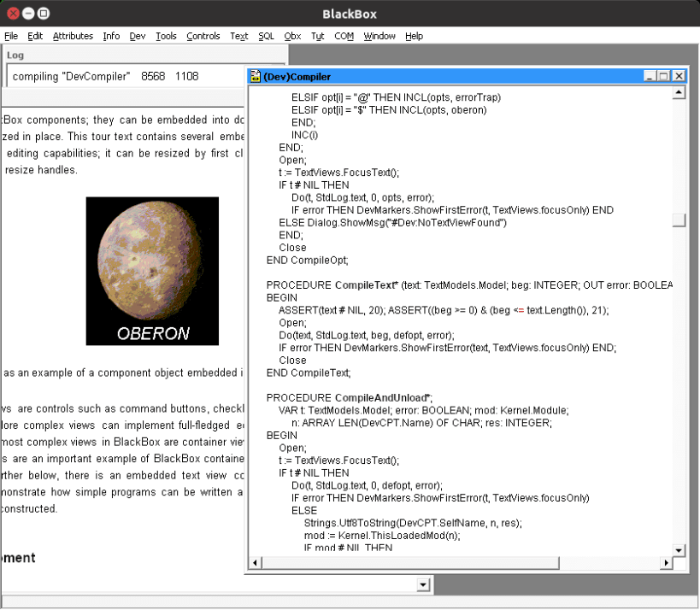Image resolution: width=700 pixels, height=610 pixels.
Task: Click the vertical scrollbar down arrow in Compiler
Action: click(679, 549)
